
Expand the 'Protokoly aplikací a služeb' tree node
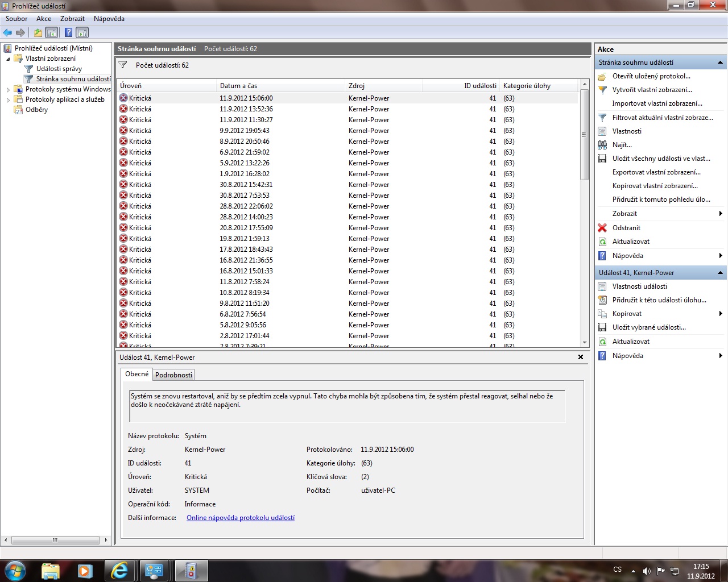pyautogui.click(x=8, y=99)
